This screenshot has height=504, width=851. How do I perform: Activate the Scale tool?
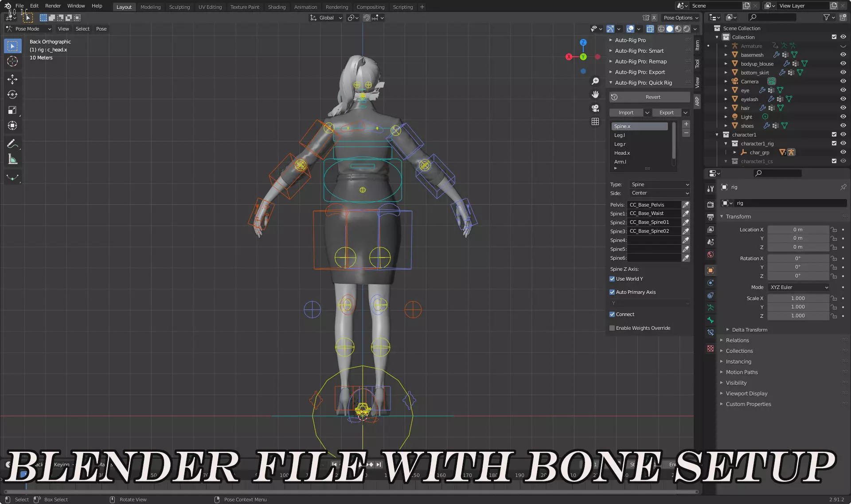point(12,110)
